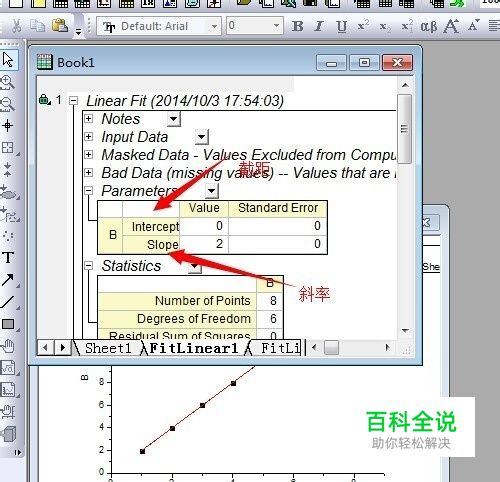Select the Pan hand tool
500x482 pixels.
click(x=8, y=346)
